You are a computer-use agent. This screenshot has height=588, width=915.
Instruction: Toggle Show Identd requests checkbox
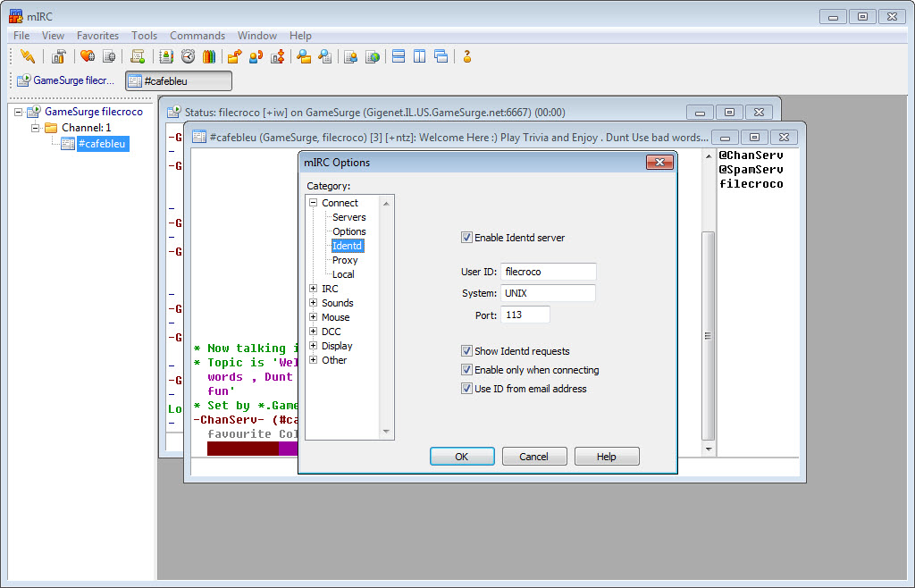(466, 350)
